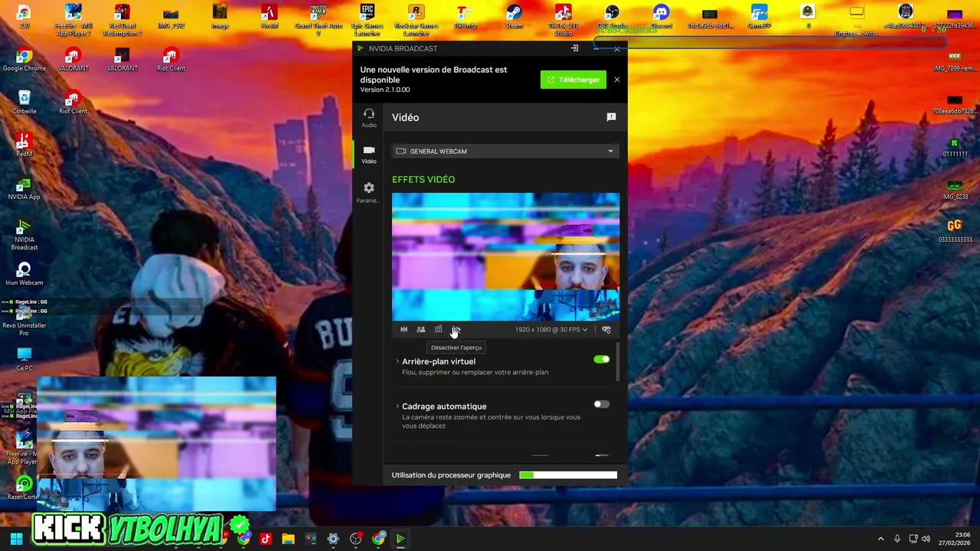Image resolution: width=980 pixels, height=551 pixels.
Task: Open the GENERAL WEBCAM device dropdown
Action: click(x=505, y=152)
